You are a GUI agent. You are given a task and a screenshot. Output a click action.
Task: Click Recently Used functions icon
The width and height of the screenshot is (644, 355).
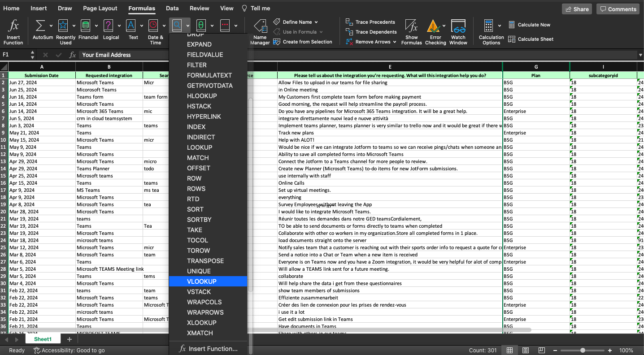[x=63, y=26]
